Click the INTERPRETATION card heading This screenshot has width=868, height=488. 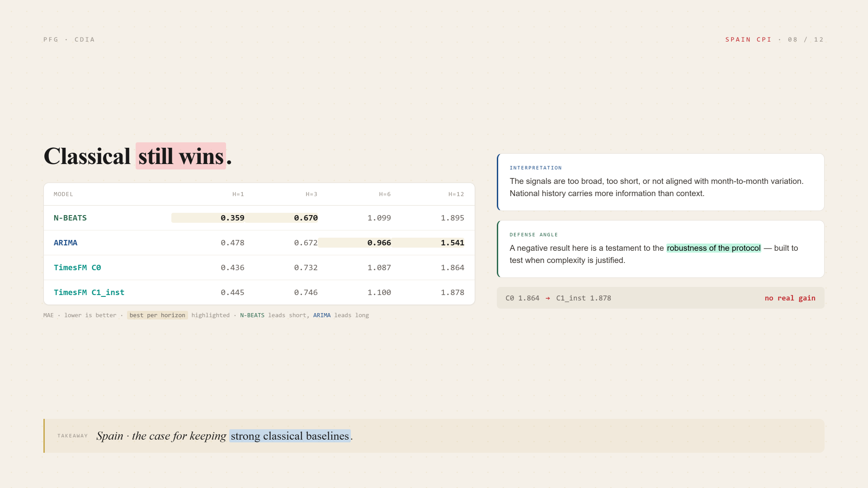536,168
